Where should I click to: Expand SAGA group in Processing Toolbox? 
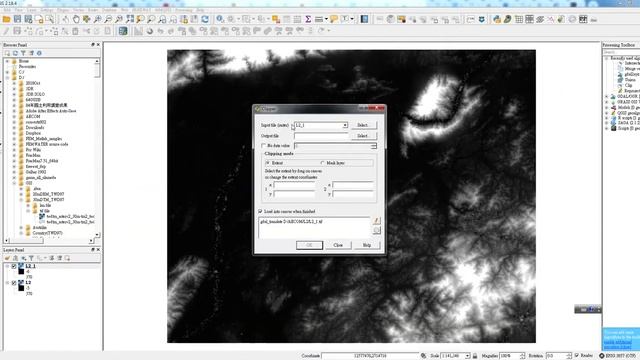click(607, 123)
